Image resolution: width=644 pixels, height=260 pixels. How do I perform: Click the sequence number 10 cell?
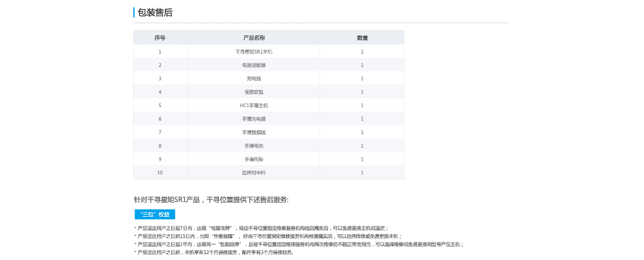click(160, 173)
